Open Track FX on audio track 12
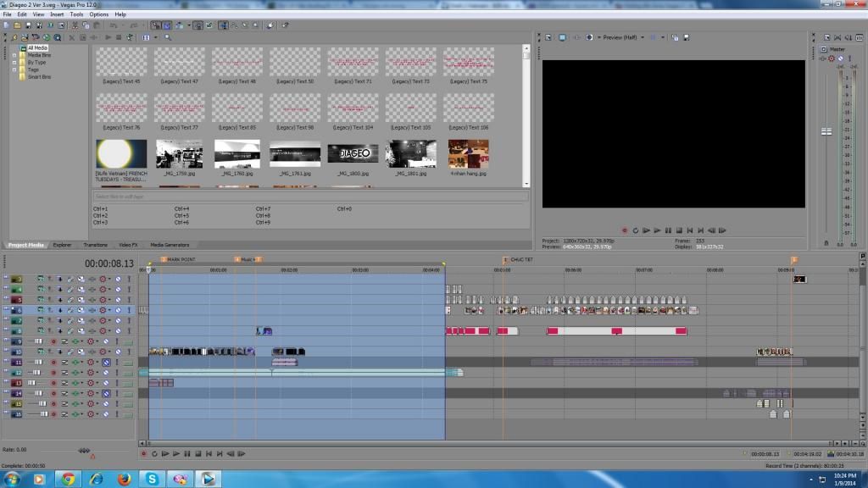This screenshot has width=868, height=488. click(75, 373)
